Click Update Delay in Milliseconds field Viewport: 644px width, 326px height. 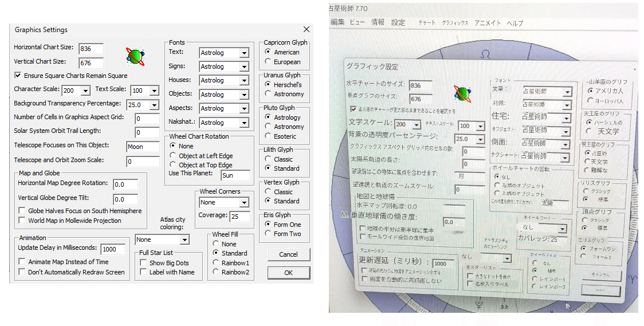pos(112,249)
